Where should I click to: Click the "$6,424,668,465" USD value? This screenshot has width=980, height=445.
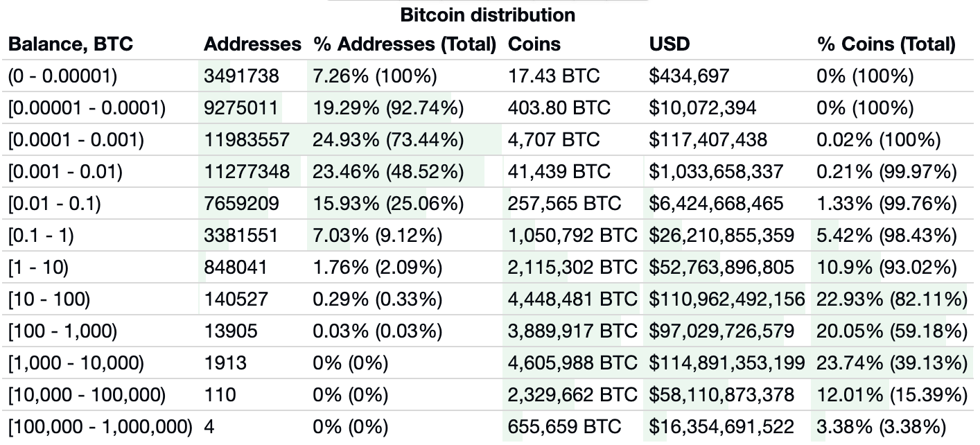tap(717, 204)
